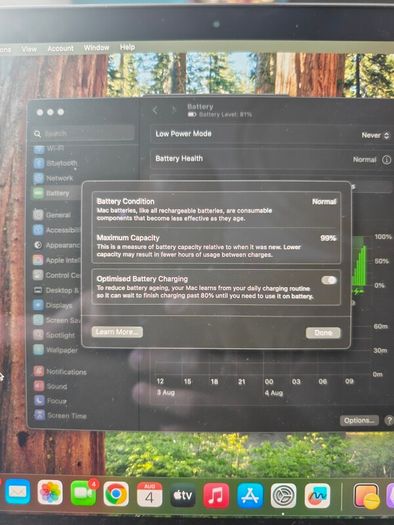Select Wi-Fi in the sidebar
Viewport: 394px width, 525px height.
(x=49, y=148)
